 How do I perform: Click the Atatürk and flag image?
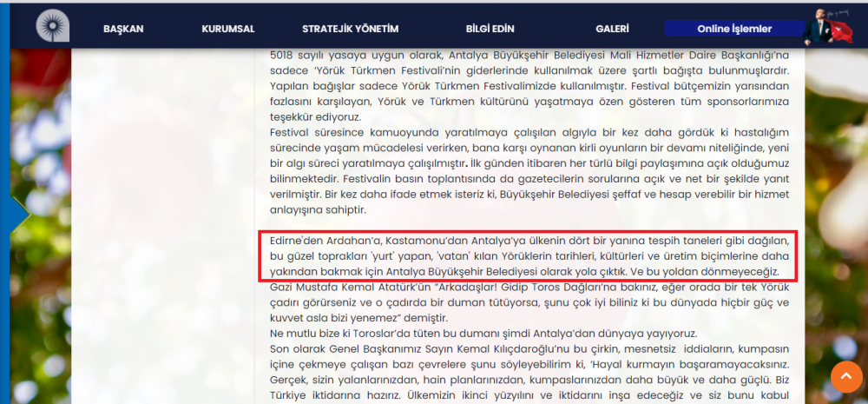tap(828, 27)
